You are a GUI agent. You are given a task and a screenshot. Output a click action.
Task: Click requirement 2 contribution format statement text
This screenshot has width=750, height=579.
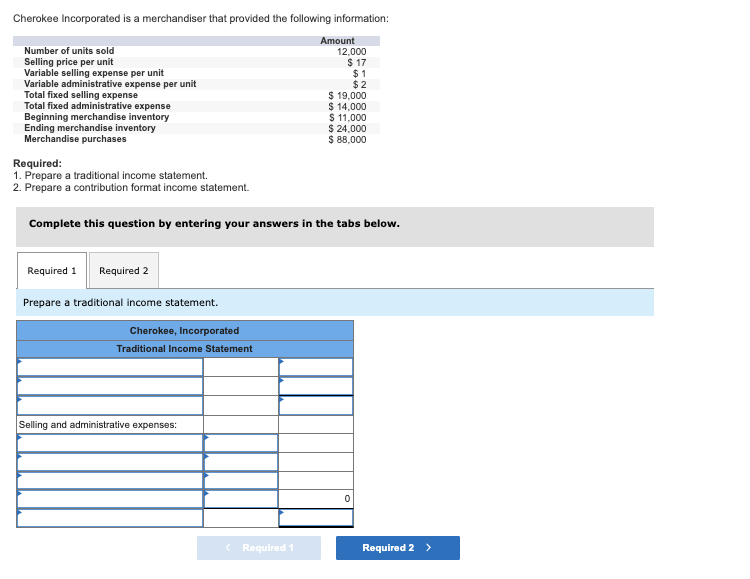point(131,188)
